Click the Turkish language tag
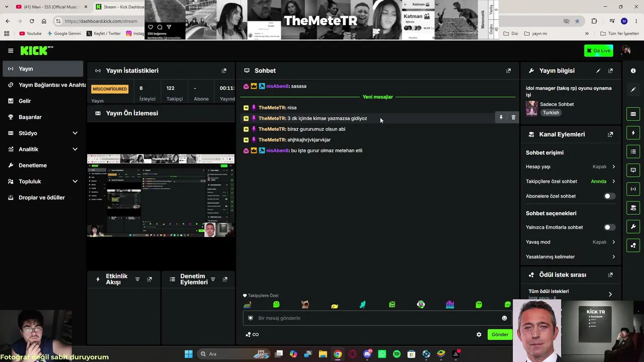The width and height of the screenshot is (644, 362). click(x=551, y=113)
